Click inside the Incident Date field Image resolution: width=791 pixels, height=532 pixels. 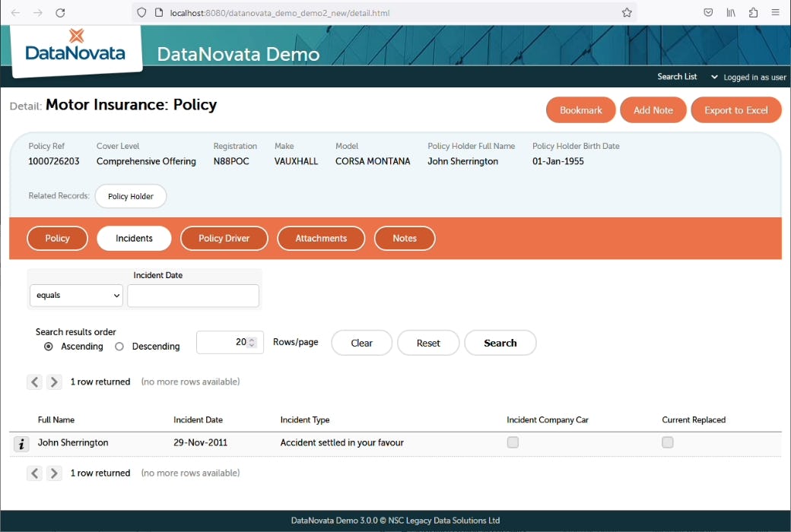pyautogui.click(x=192, y=296)
